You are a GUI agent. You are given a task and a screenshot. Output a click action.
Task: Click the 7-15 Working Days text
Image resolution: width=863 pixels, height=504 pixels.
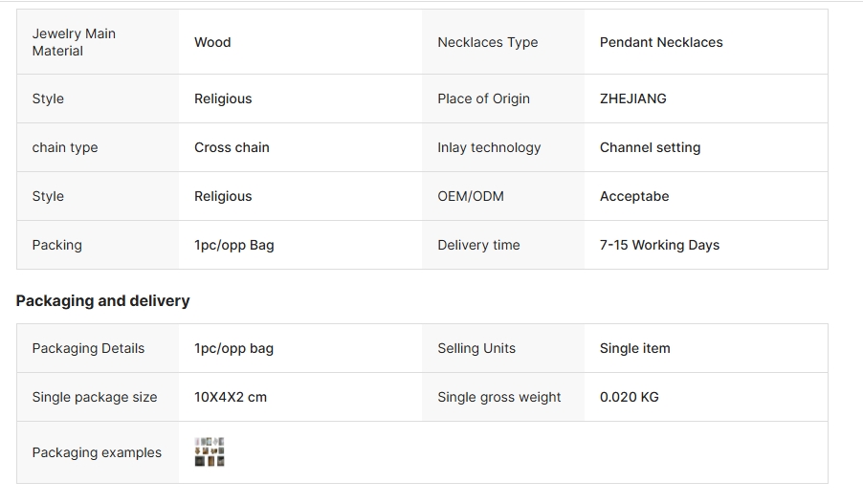(659, 245)
